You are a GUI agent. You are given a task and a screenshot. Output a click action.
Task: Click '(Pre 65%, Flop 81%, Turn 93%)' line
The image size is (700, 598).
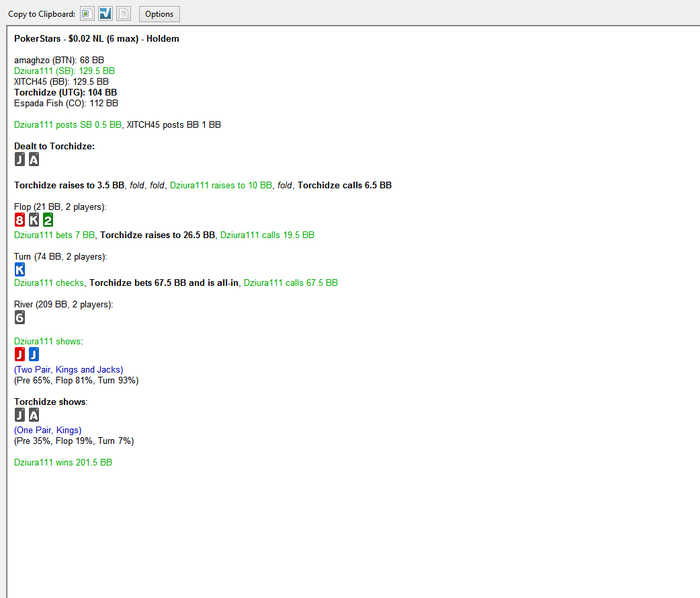click(76, 380)
